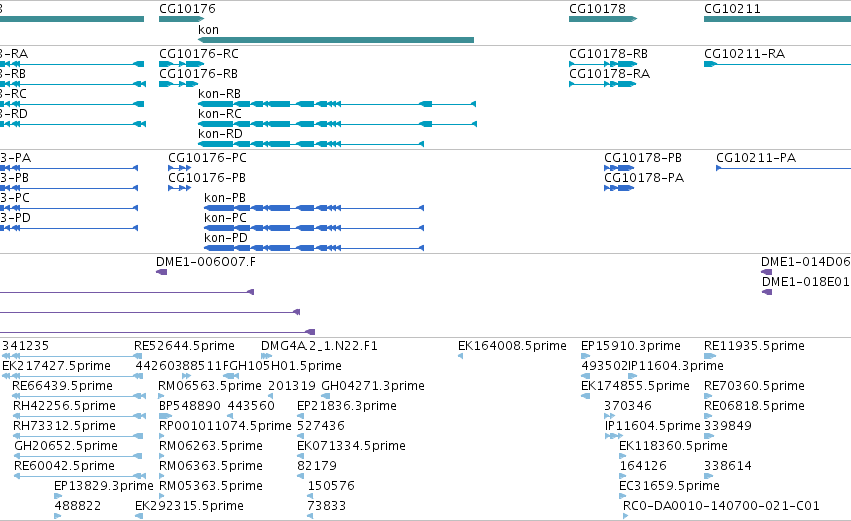Select protein CG10176-PB label

207,178
